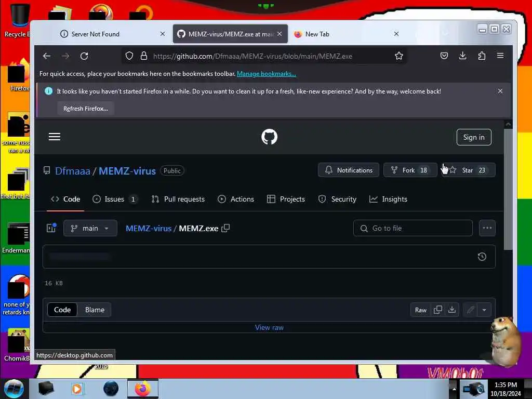
Task: Open the Pocket save icon
Action: [x=444, y=56]
